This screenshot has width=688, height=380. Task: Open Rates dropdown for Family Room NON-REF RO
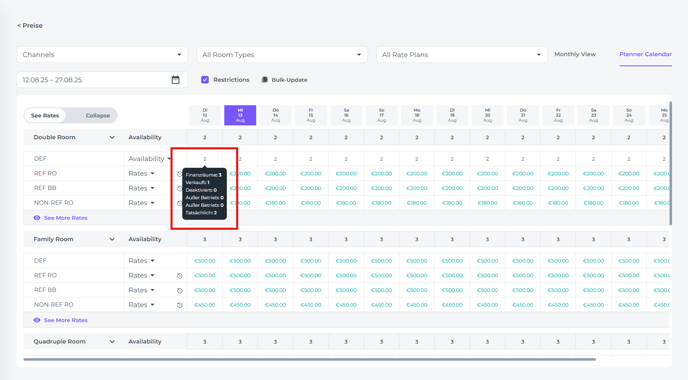[141, 305]
